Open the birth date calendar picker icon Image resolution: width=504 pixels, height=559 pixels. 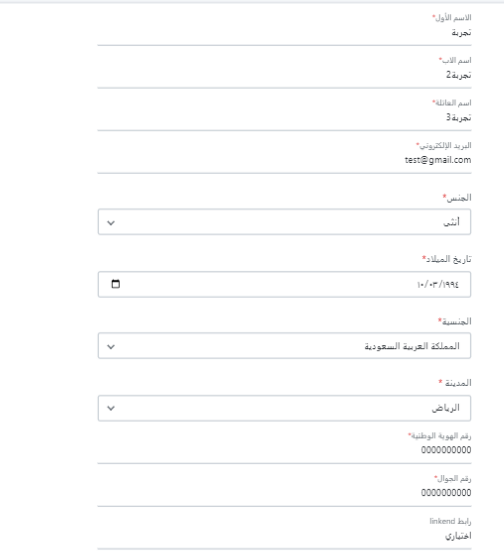115,284
